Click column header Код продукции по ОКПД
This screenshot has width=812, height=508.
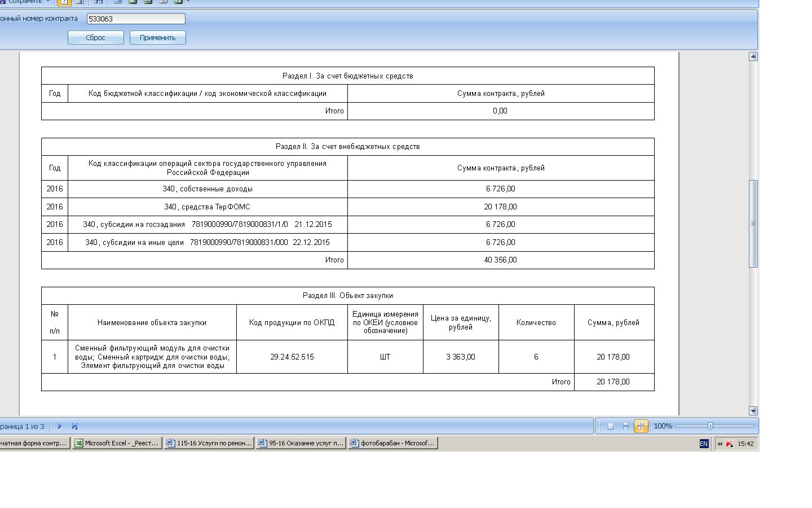[x=292, y=322]
